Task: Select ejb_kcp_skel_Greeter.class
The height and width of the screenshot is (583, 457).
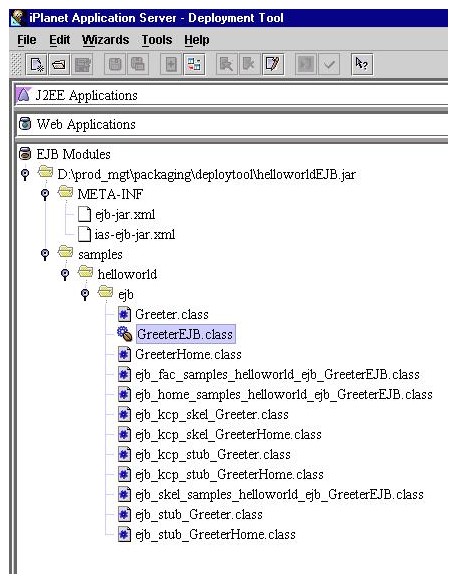Action: pyautogui.click(x=212, y=415)
